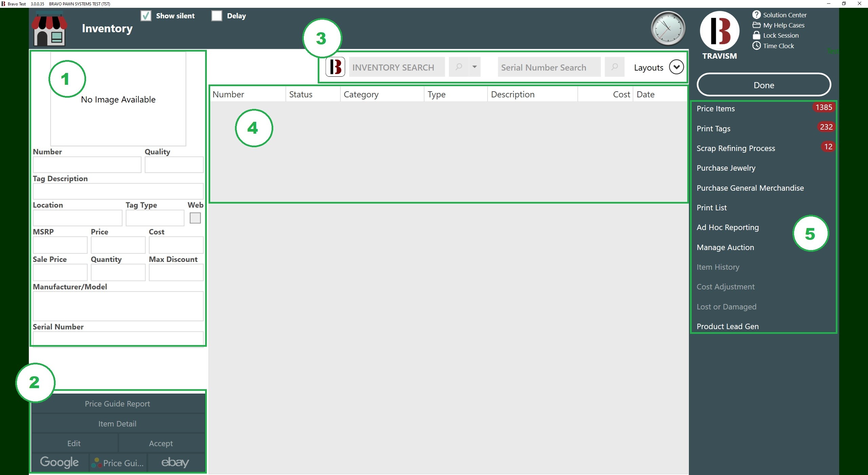
Task: Click the MSRP input field
Action: [x=60, y=245]
